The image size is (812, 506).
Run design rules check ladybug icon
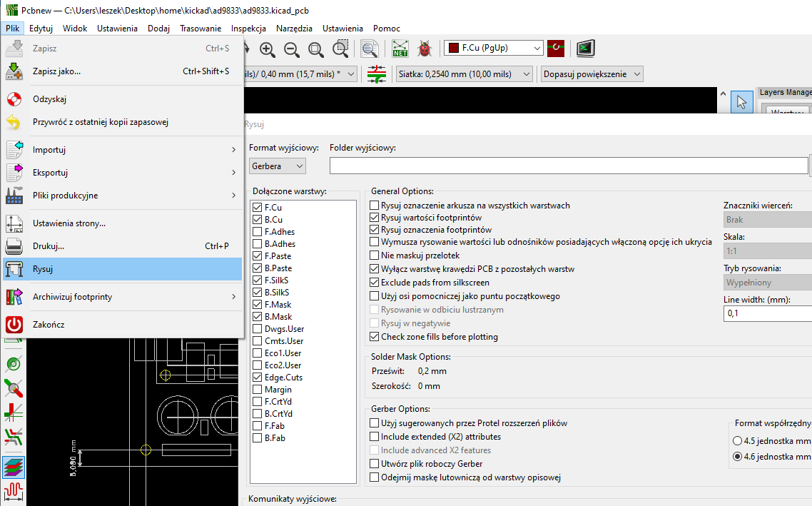(424, 49)
